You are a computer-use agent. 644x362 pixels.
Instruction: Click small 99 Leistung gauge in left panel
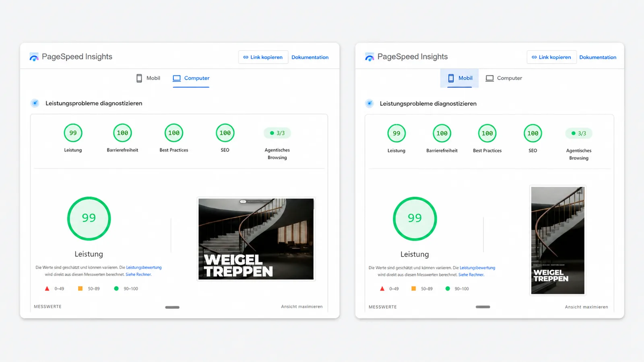73,133
